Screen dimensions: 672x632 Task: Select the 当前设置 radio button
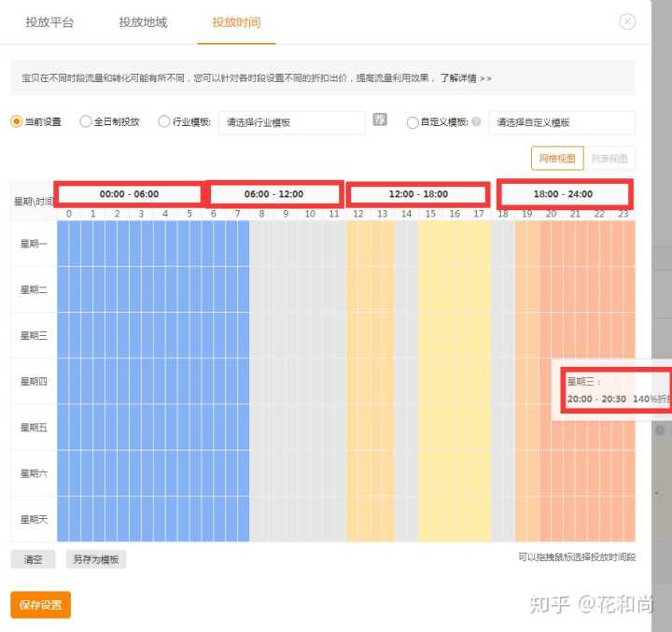click(16, 121)
